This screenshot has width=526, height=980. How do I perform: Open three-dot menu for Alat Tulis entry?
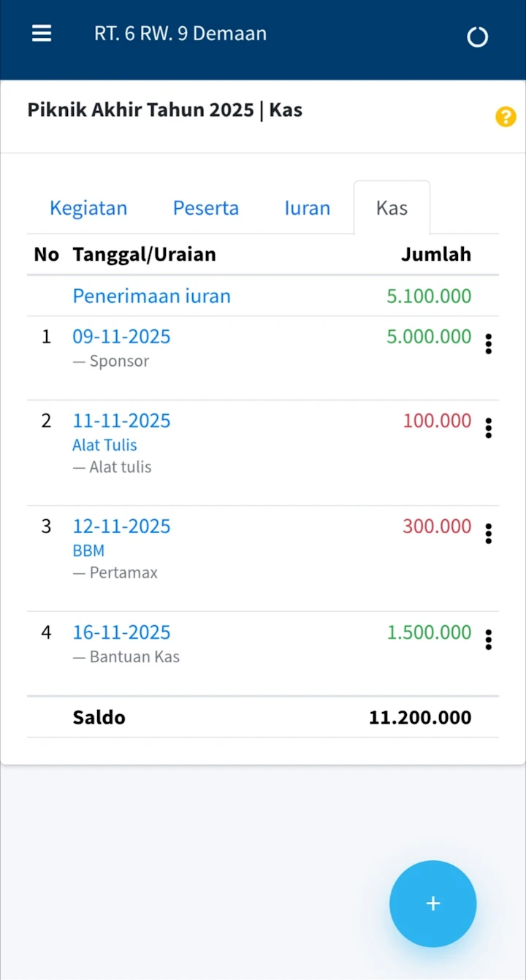488,428
